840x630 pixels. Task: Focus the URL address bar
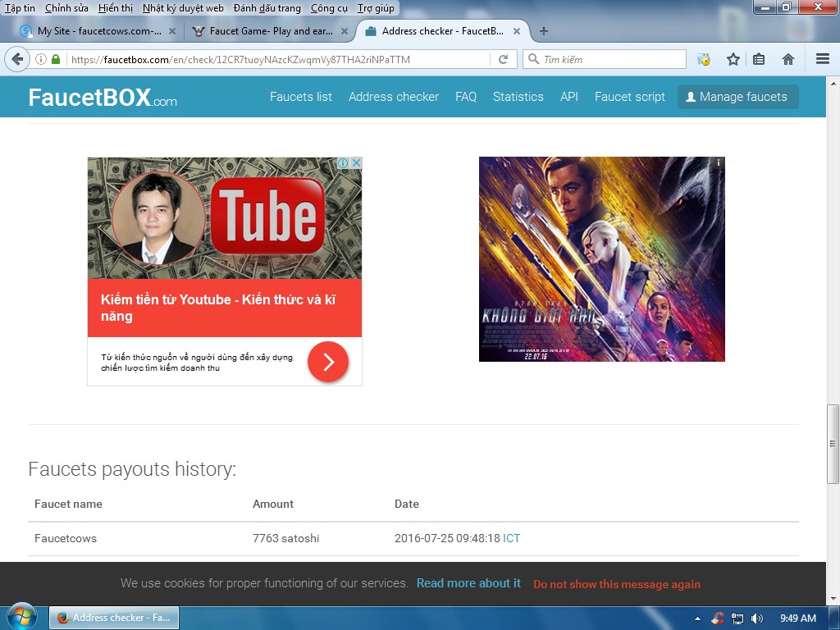(279, 59)
